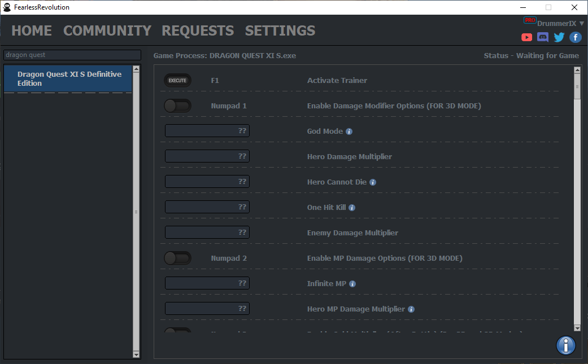Click the Hero MP Damage Multiplier value field
588x364 pixels.
coord(207,309)
